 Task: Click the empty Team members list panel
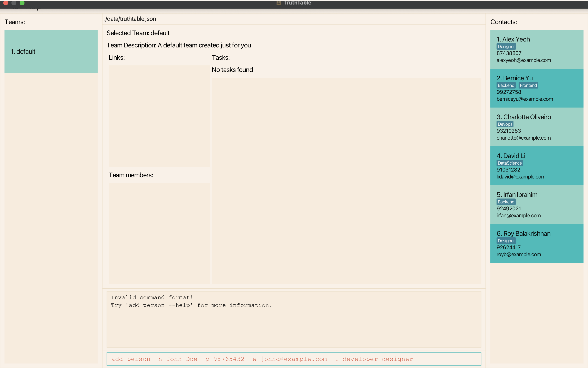click(159, 233)
